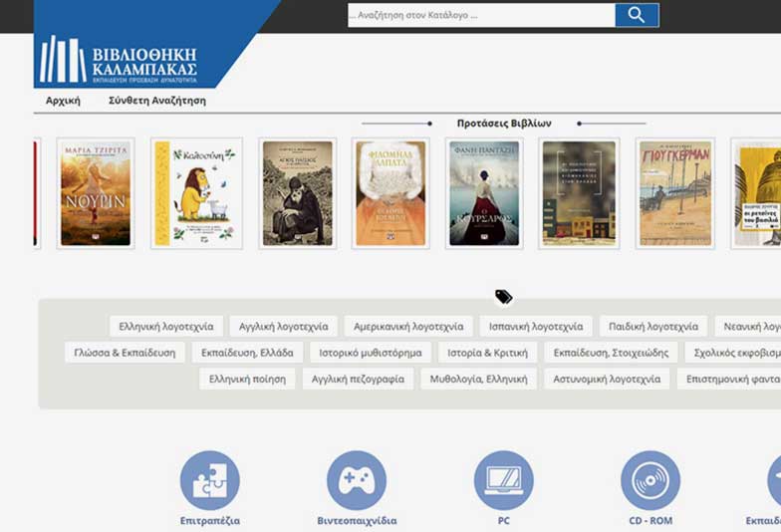Click the Προτάσεις Βιβλίων heading

pyautogui.click(x=504, y=124)
